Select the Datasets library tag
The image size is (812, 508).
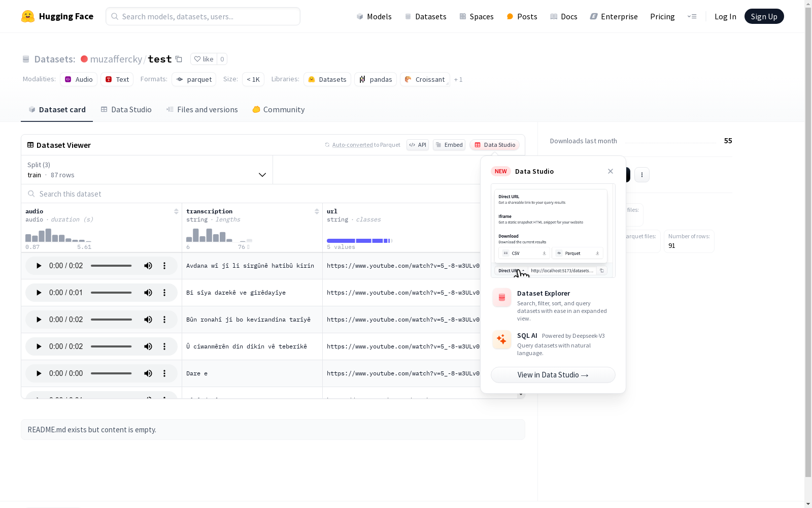click(x=327, y=79)
